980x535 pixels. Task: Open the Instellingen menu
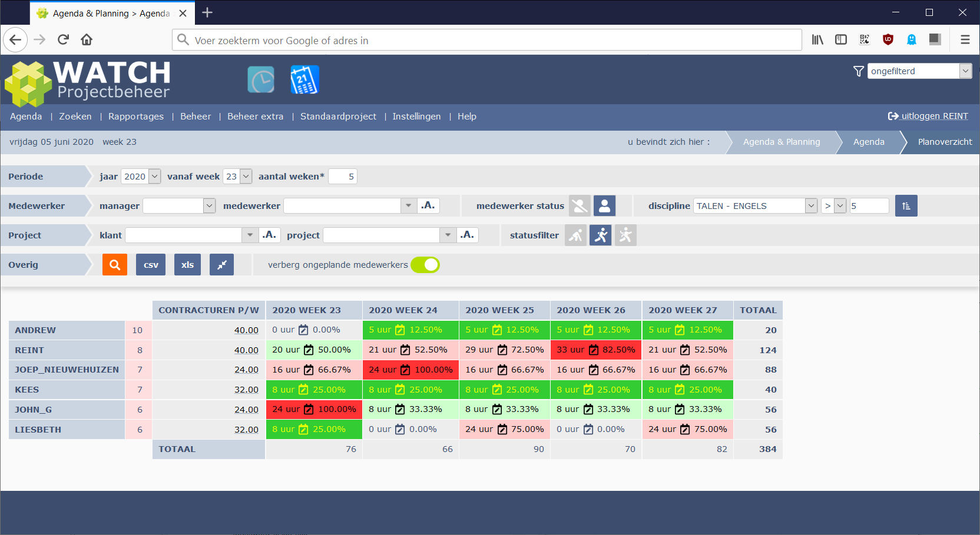tap(416, 117)
